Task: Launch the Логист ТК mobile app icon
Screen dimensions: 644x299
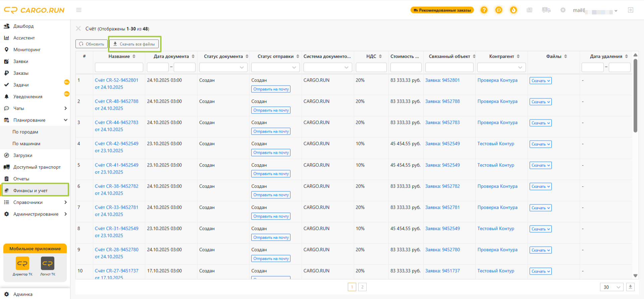Action: point(48,263)
